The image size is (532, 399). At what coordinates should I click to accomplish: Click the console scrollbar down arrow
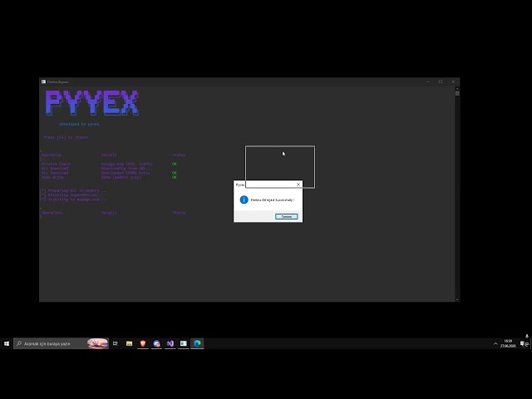457,299
